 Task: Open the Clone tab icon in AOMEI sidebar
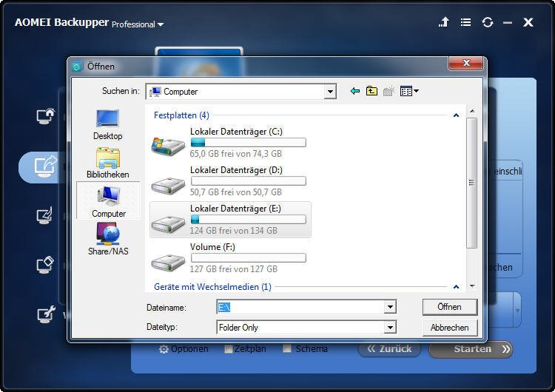click(45, 265)
